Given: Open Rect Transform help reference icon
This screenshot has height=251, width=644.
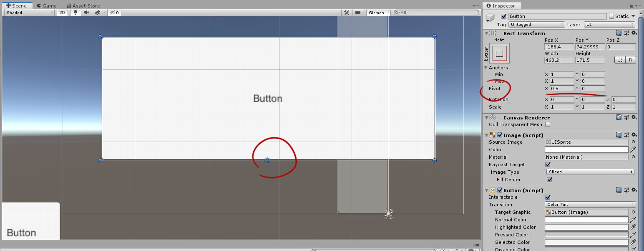Looking at the screenshot, I should [x=619, y=33].
